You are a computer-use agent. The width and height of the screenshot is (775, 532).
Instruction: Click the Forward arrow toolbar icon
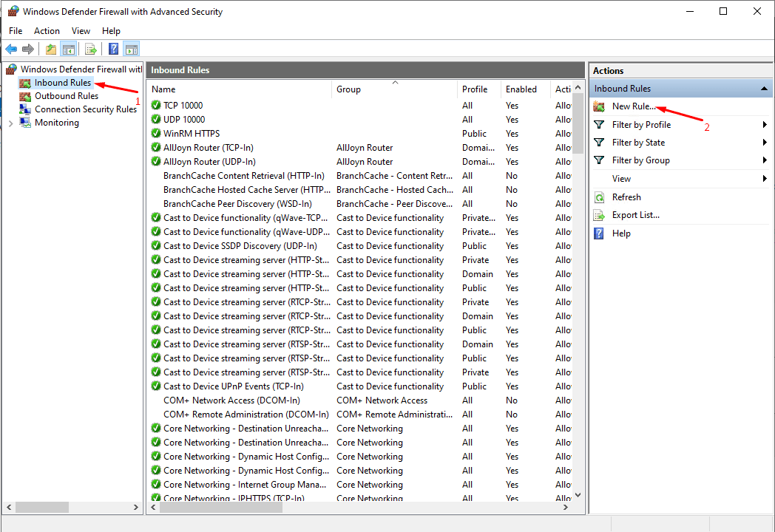coord(28,49)
